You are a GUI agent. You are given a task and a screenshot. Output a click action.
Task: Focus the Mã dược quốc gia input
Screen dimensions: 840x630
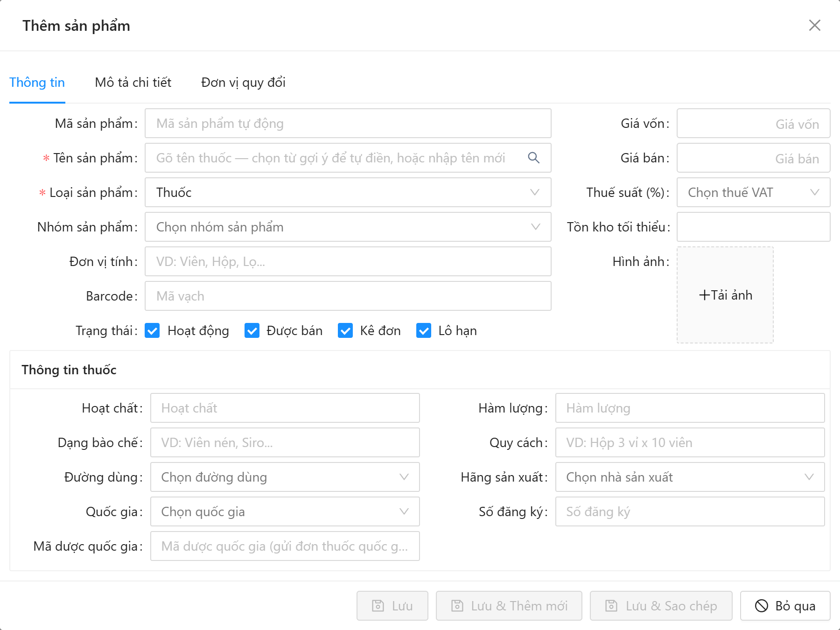[x=285, y=546]
